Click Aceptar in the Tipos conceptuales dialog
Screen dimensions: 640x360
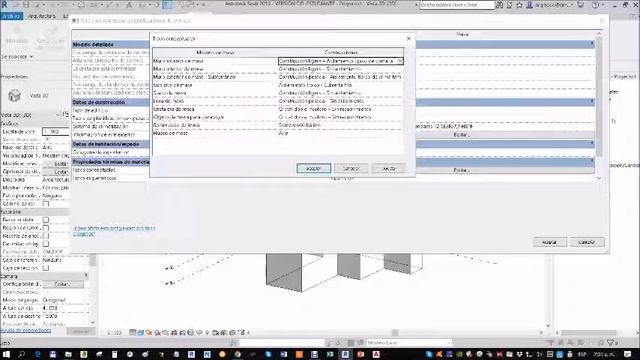pos(313,168)
